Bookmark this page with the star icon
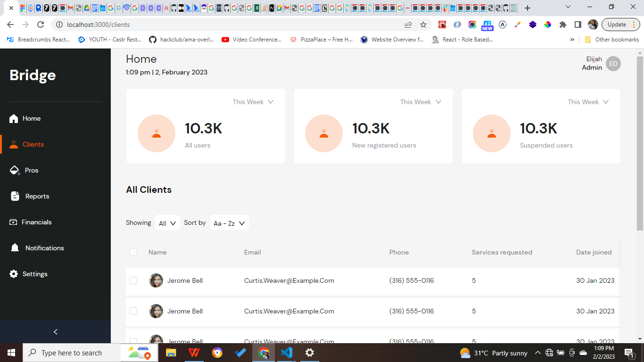644x362 pixels. pos(423,25)
